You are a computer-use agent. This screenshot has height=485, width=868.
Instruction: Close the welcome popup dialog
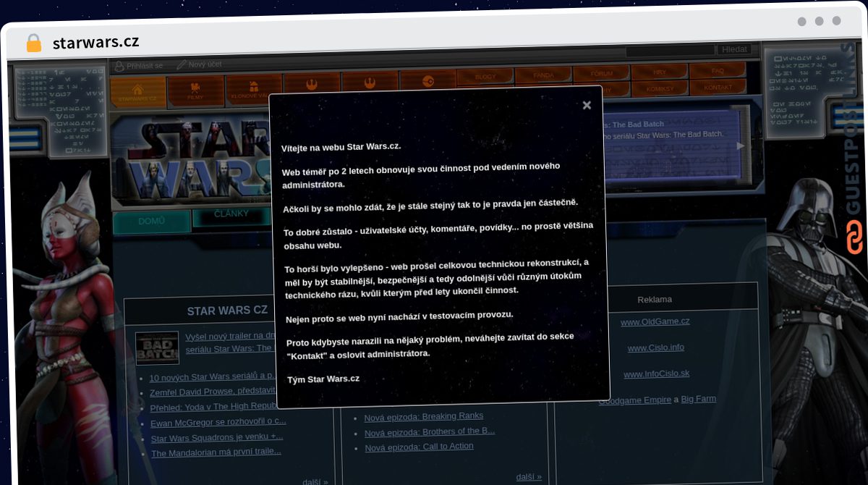[587, 105]
